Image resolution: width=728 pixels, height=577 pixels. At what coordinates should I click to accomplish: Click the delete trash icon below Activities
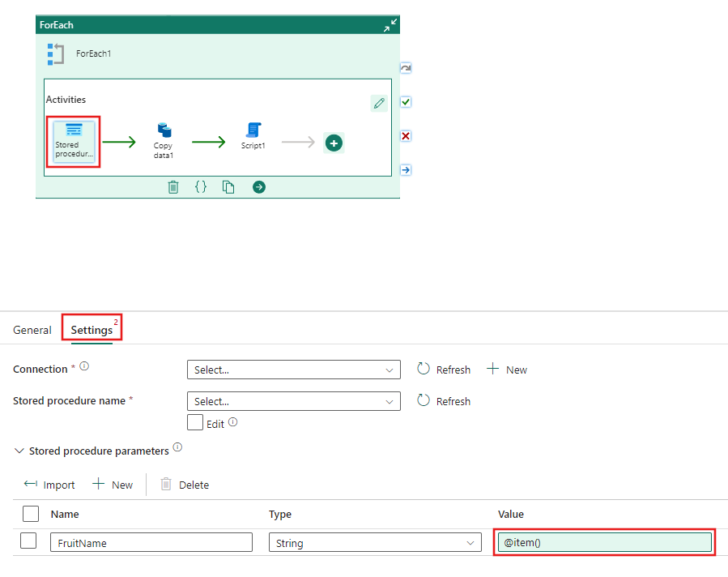tap(173, 186)
